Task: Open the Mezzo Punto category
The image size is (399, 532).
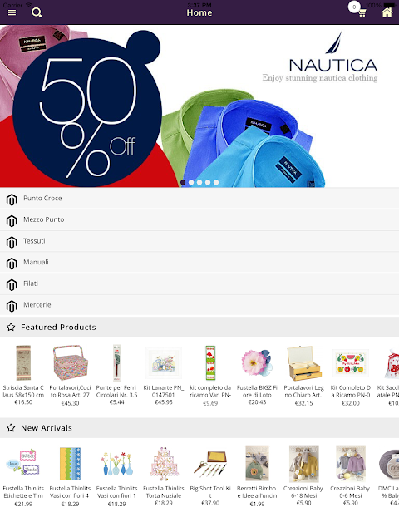Action: pyautogui.click(x=199, y=220)
